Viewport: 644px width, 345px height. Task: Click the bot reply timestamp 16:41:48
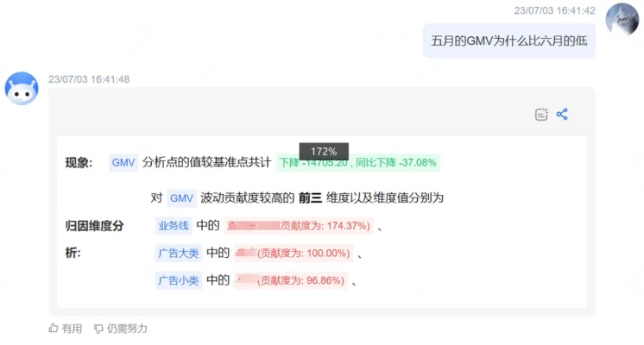(89, 79)
